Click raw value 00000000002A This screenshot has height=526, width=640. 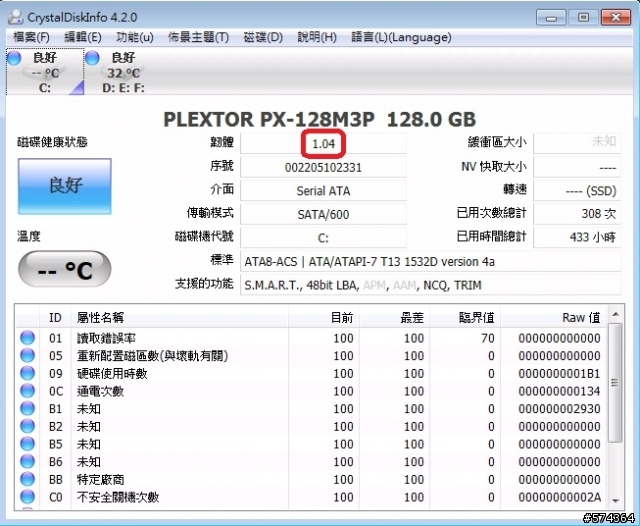click(x=559, y=497)
